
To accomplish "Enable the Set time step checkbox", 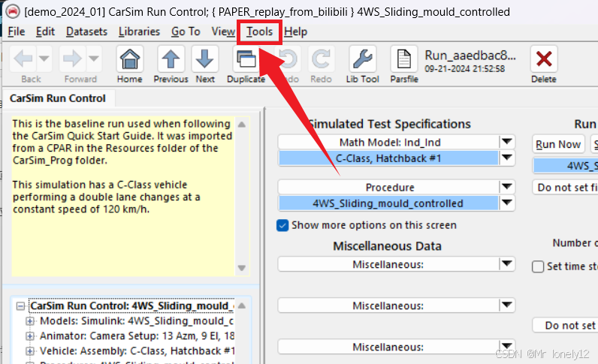I will tap(538, 266).
